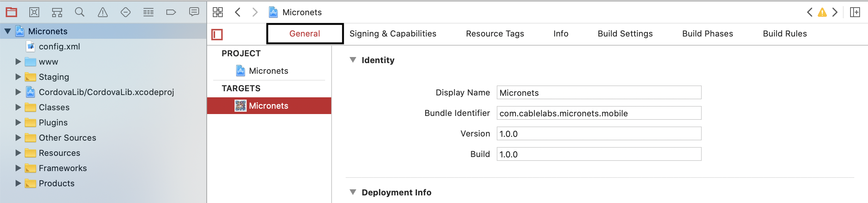Expand the Classes folder
Viewport: 868px width, 203px height.
pyautogui.click(x=18, y=107)
